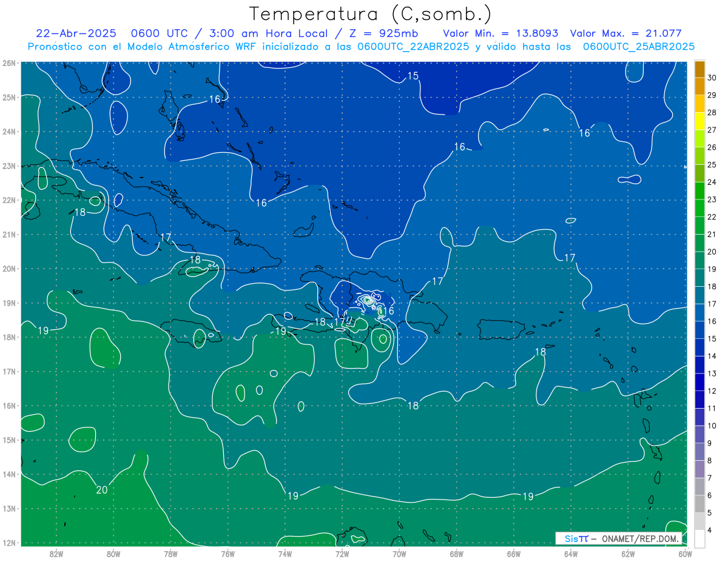Click the purple swatch between 7 and 8
728x562 pixels.
[x=699, y=469]
